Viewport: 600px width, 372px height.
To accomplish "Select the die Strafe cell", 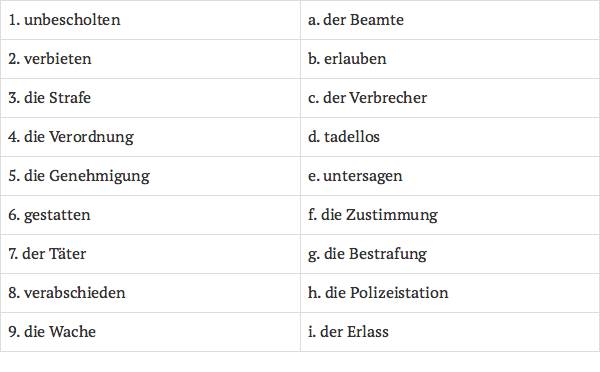I will tap(150, 98).
